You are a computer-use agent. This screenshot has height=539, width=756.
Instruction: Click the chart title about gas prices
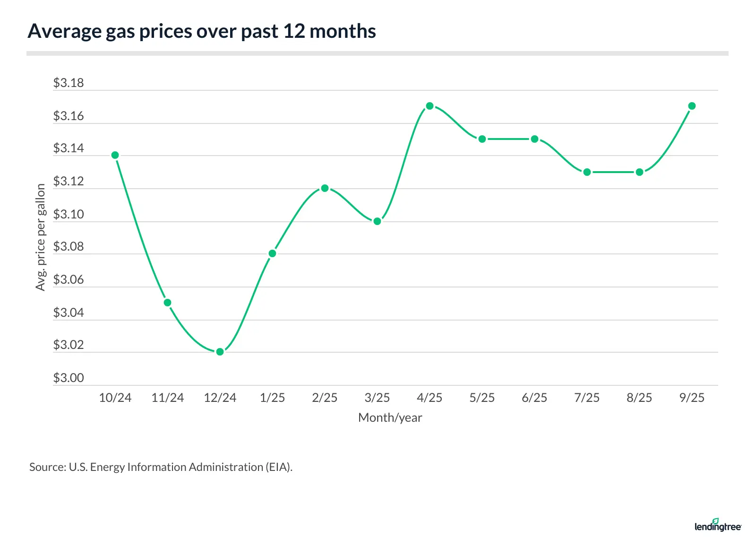coord(202,31)
